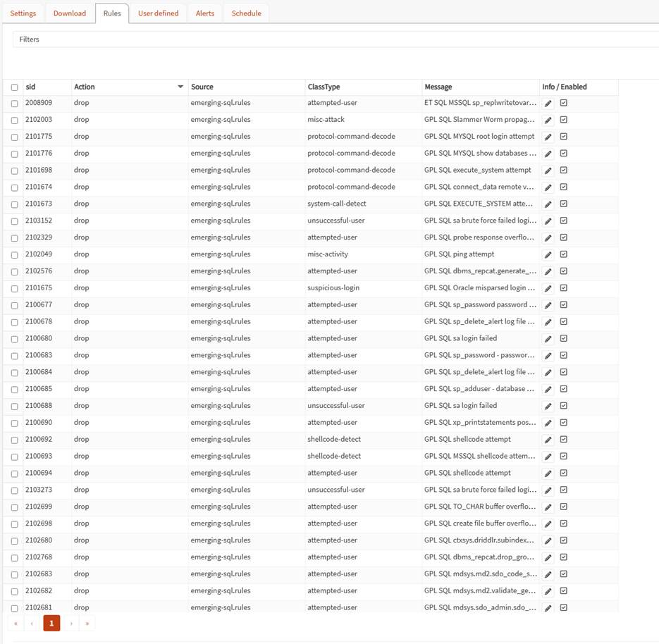
Task: Click the last page double-arrow button
Action: point(87,623)
